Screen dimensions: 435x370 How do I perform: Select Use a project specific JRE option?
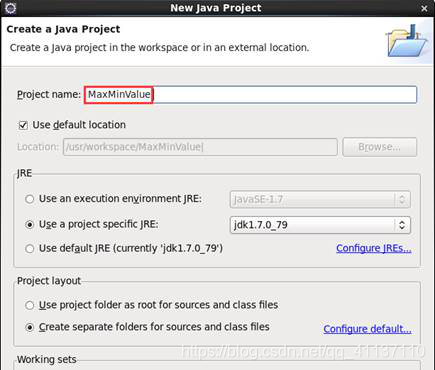point(30,225)
